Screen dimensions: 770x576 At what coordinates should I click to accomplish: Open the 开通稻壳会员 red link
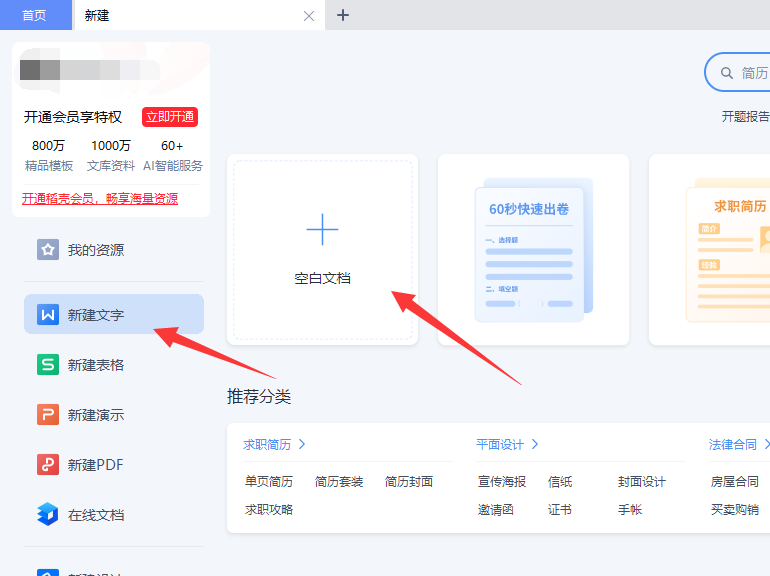click(100, 199)
